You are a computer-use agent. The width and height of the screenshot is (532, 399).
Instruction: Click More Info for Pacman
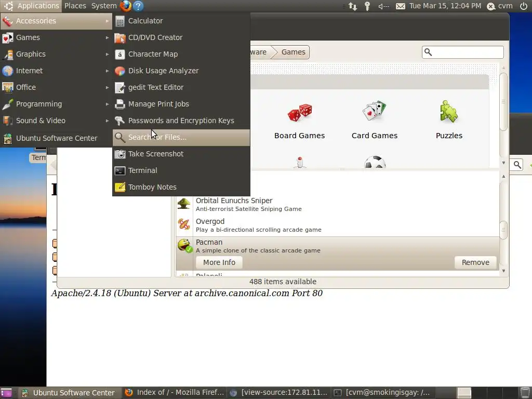[x=219, y=262]
